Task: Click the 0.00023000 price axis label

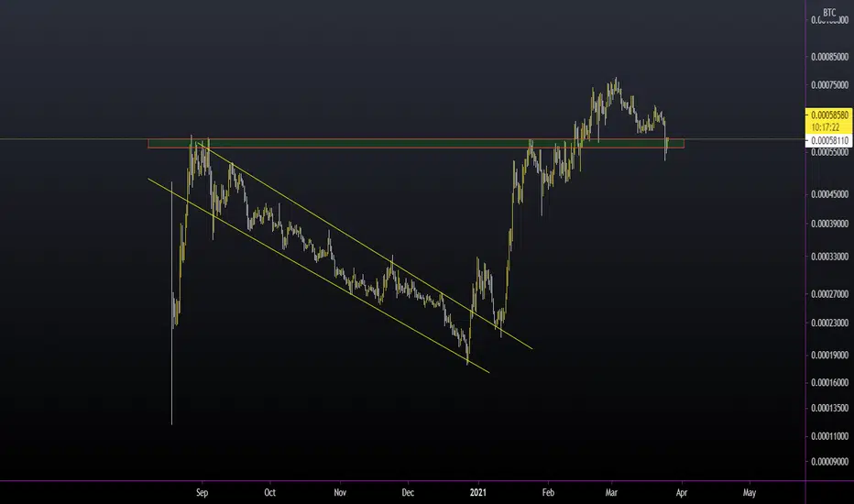Action: 829,323
